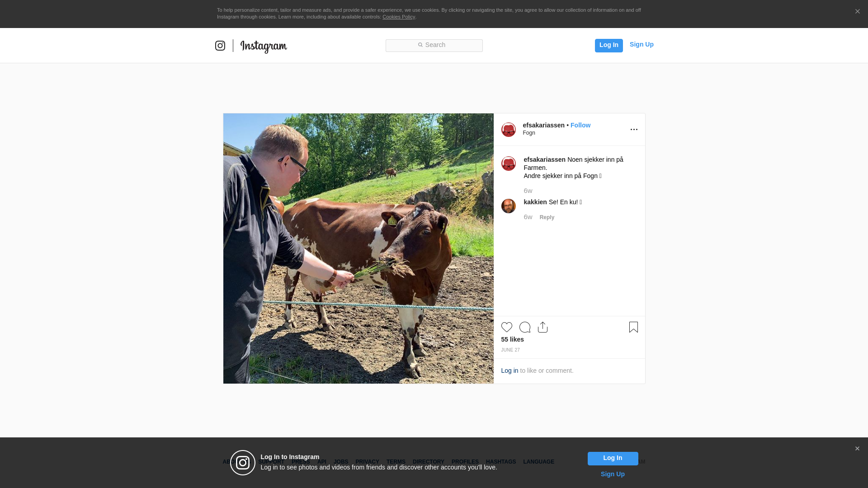This screenshot has width=868, height=488.
Task: Save post with bookmark icon
Action: click(633, 327)
